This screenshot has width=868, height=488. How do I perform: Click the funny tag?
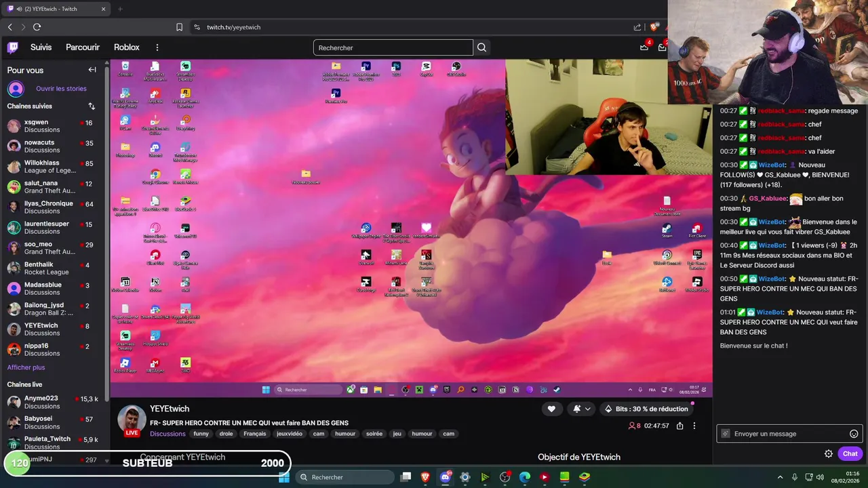pyautogui.click(x=201, y=434)
